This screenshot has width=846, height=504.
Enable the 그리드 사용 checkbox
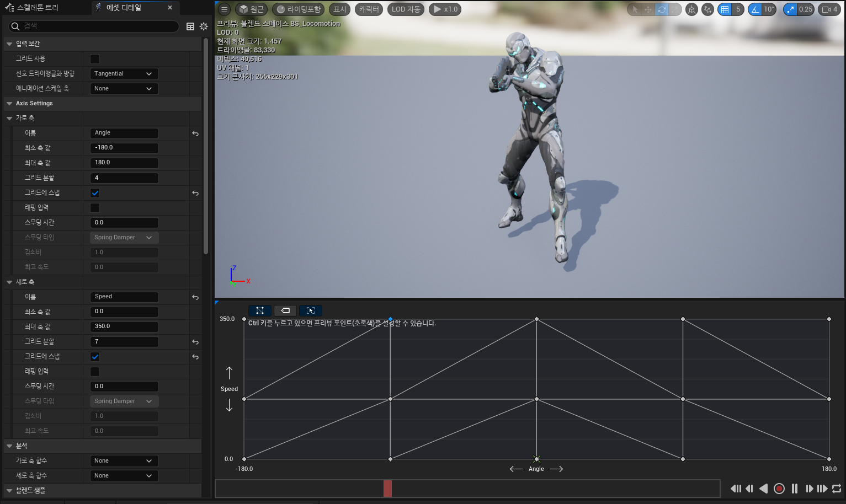pos(95,59)
